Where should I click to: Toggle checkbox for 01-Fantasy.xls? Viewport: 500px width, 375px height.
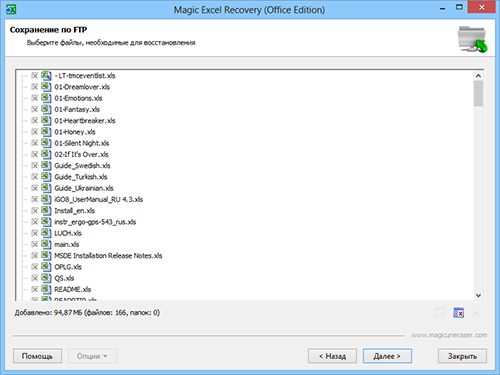coord(34,109)
